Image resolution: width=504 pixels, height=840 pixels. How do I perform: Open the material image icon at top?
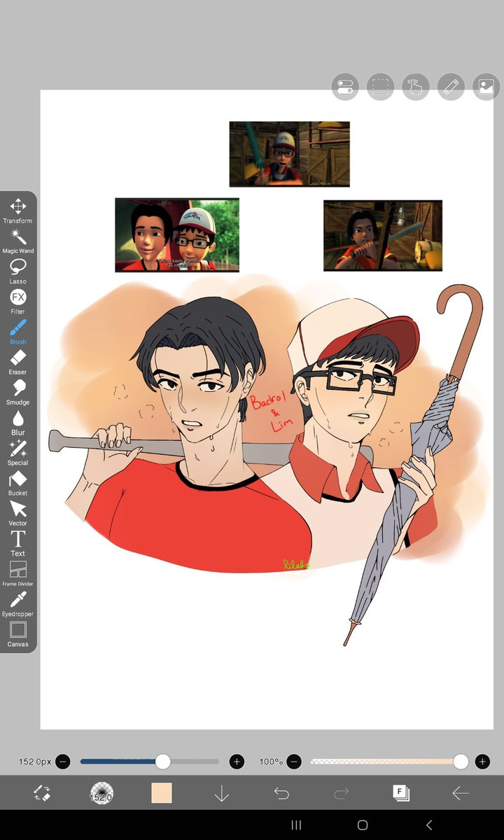[486, 87]
